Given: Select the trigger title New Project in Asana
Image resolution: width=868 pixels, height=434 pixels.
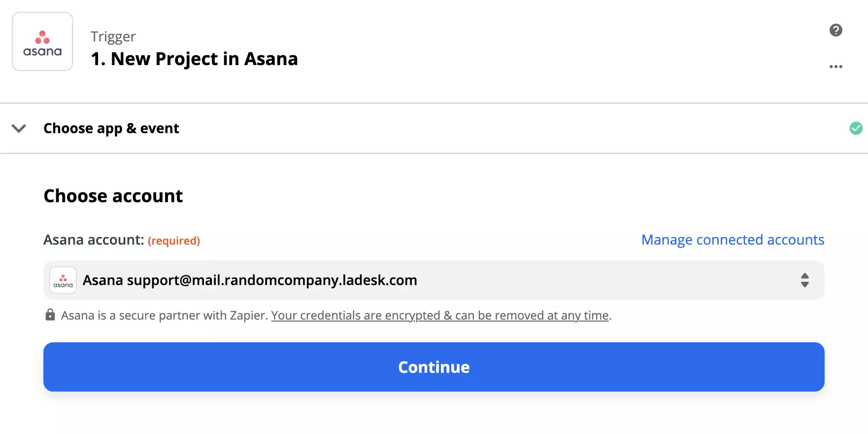Looking at the screenshot, I should tap(194, 59).
